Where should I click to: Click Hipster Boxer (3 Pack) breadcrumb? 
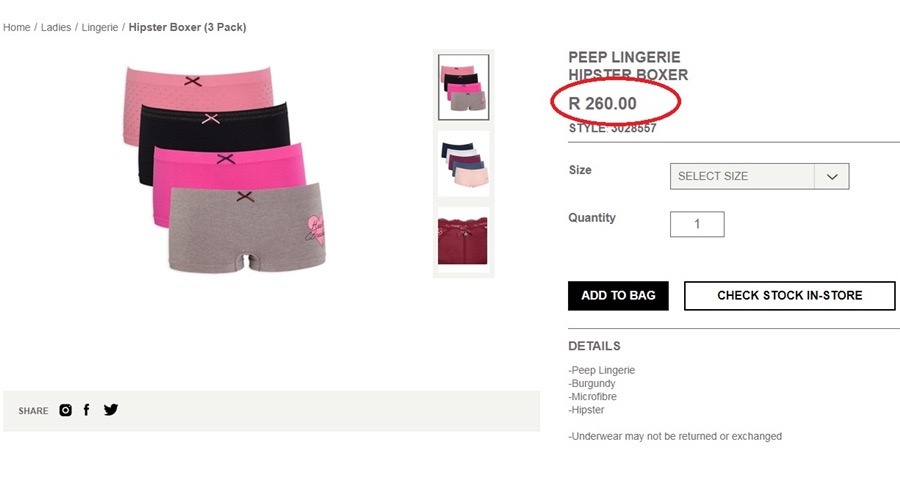click(187, 28)
